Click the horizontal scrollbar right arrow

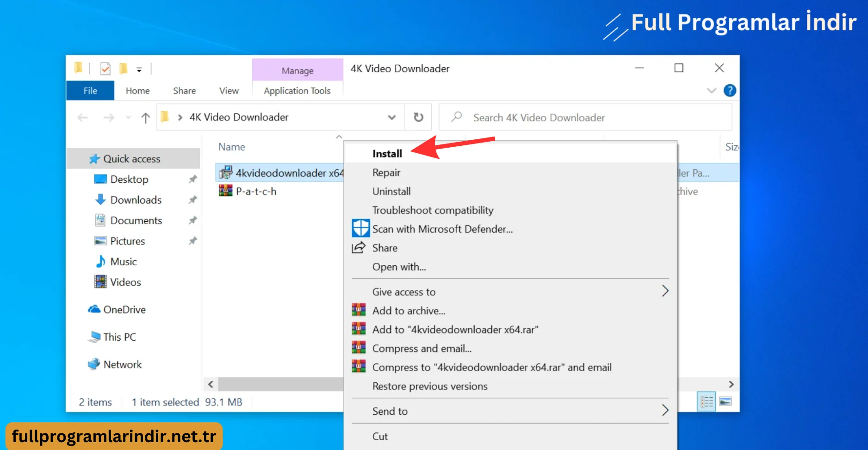coord(731,384)
